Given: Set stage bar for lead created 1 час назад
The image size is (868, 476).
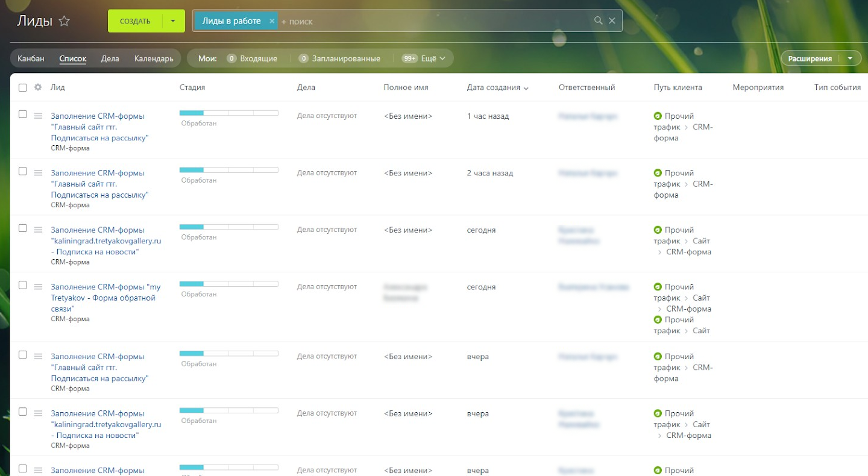Looking at the screenshot, I should click(229, 113).
